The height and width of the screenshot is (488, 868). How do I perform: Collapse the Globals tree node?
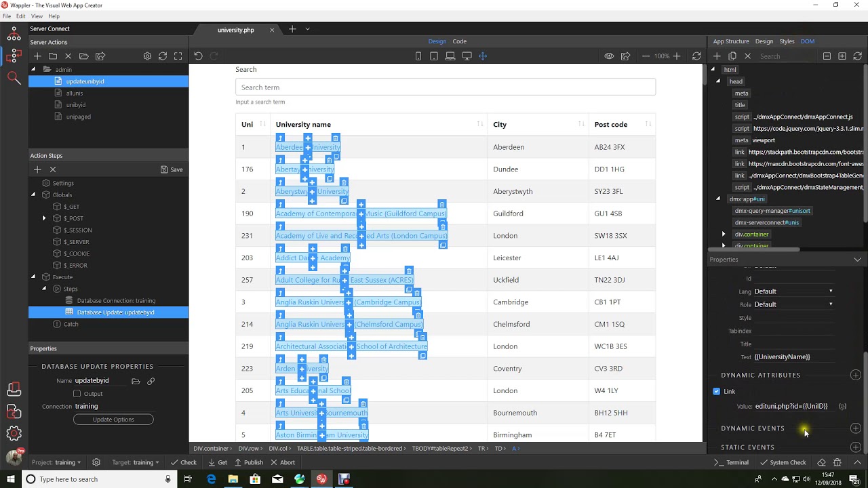(33, 195)
